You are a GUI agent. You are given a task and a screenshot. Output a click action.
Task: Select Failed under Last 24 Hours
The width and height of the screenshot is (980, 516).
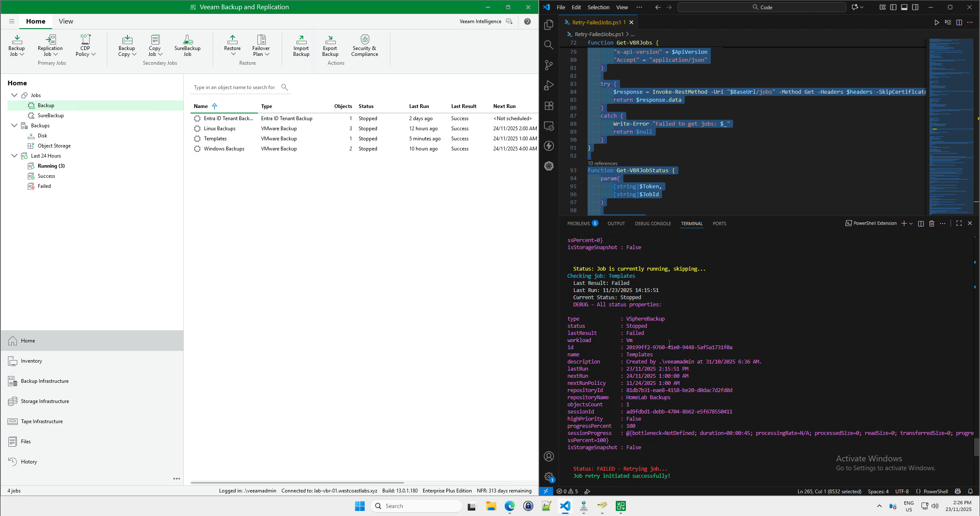(x=44, y=186)
